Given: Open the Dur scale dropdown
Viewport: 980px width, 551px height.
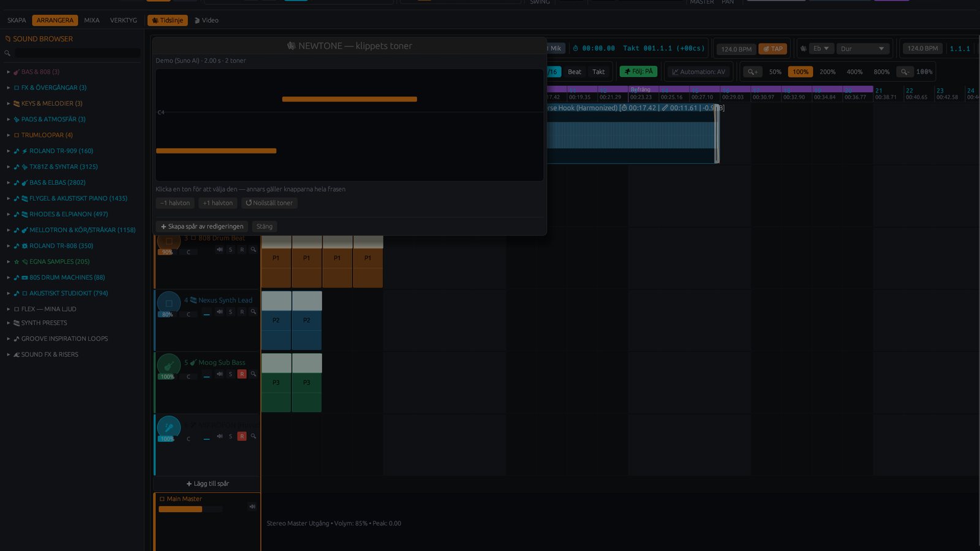Looking at the screenshot, I should pyautogui.click(x=863, y=48).
